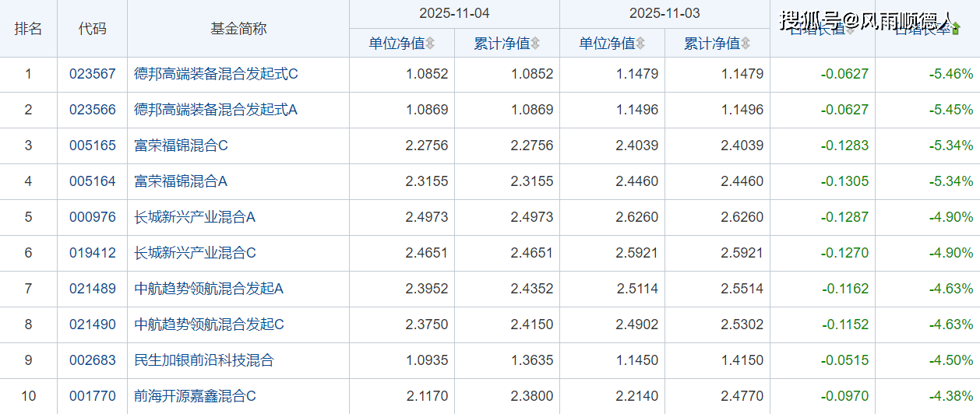Open fund 民生加银前沿科技混合
Viewport: 980px width, 414px height.
[204, 360]
